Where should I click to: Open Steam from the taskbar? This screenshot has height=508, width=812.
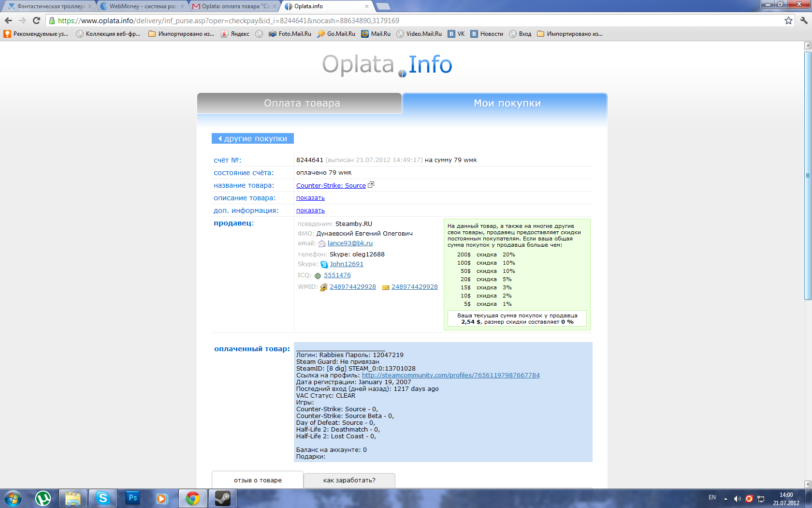[222, 498]
